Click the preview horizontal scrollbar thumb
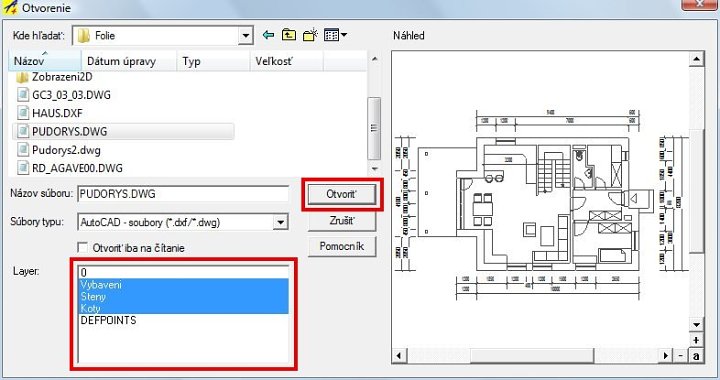 pyautogui.click(x=532, y=356)
